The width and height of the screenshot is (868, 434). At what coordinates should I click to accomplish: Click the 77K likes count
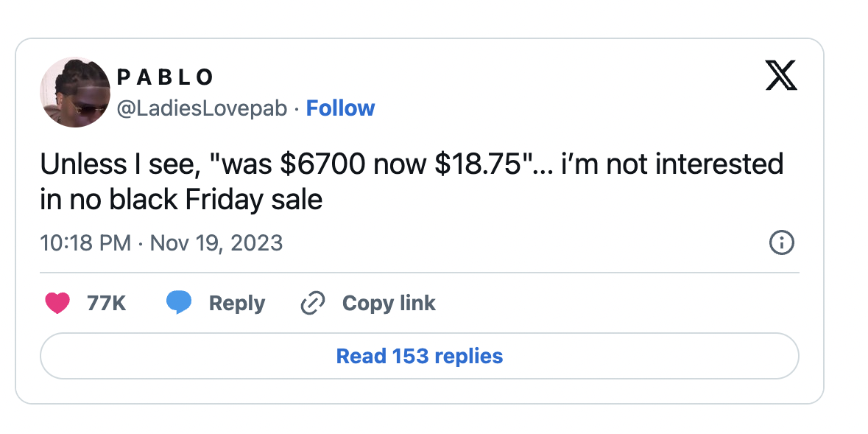point(106,303)
